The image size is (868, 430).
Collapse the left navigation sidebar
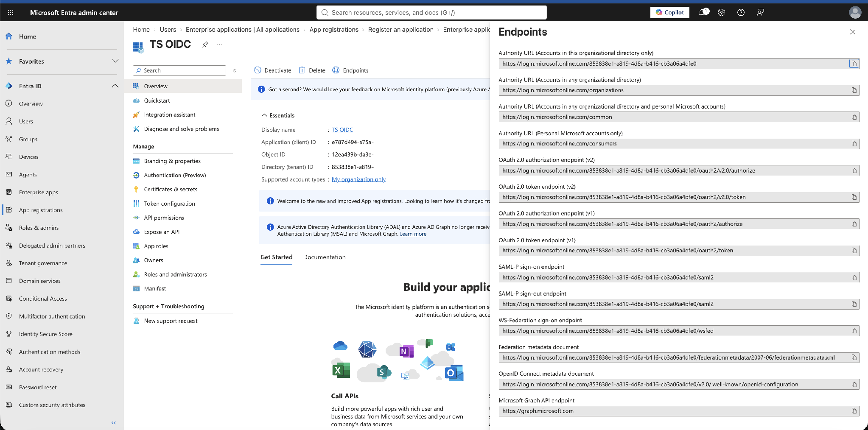114,423
